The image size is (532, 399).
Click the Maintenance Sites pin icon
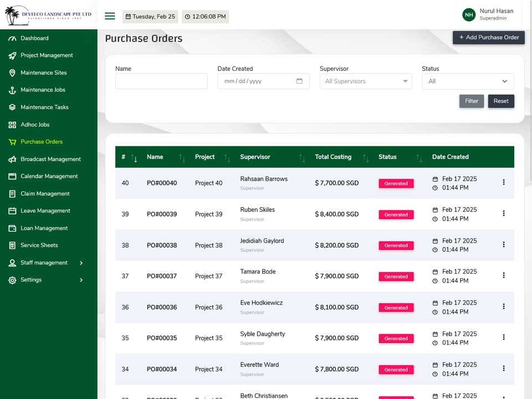pos(12,73)
